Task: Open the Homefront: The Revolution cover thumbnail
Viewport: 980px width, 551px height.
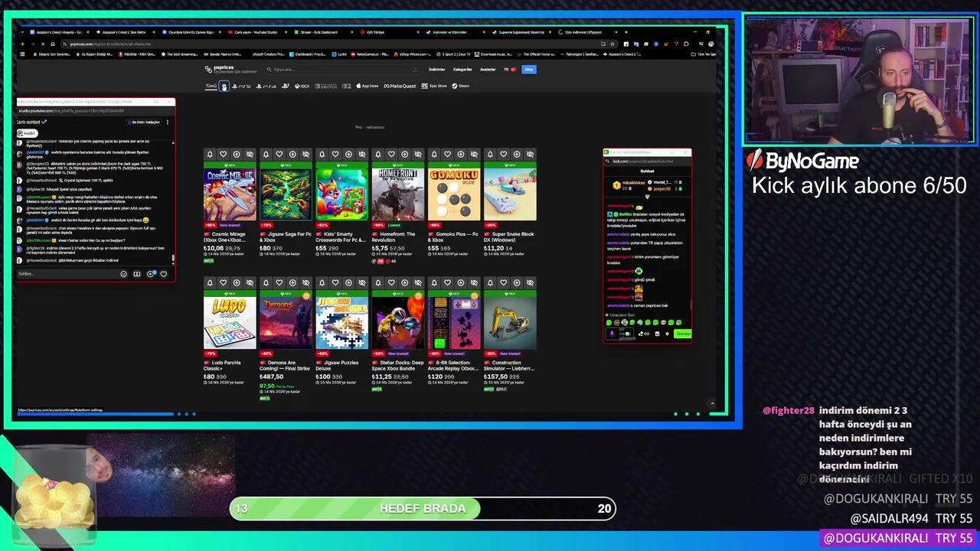Action: pyautogui.click(x=397, y=194)
